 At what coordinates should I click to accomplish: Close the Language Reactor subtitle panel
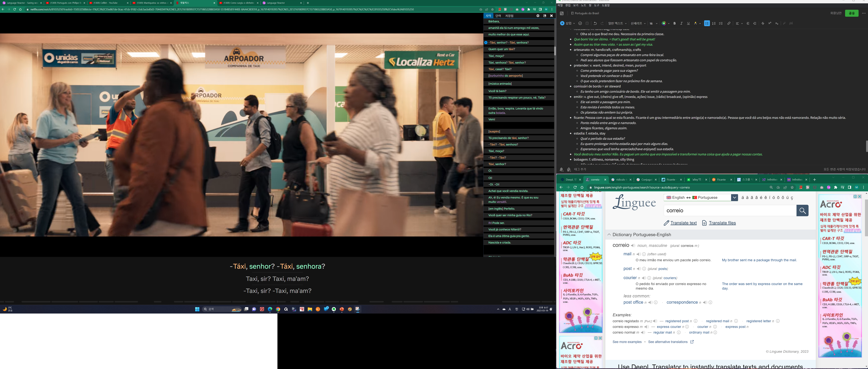coord(551,16)
